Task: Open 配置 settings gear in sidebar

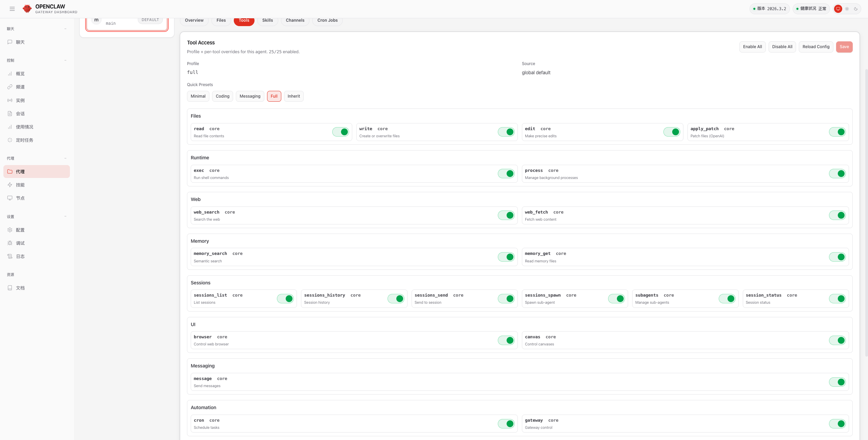Action: point(20,230)
